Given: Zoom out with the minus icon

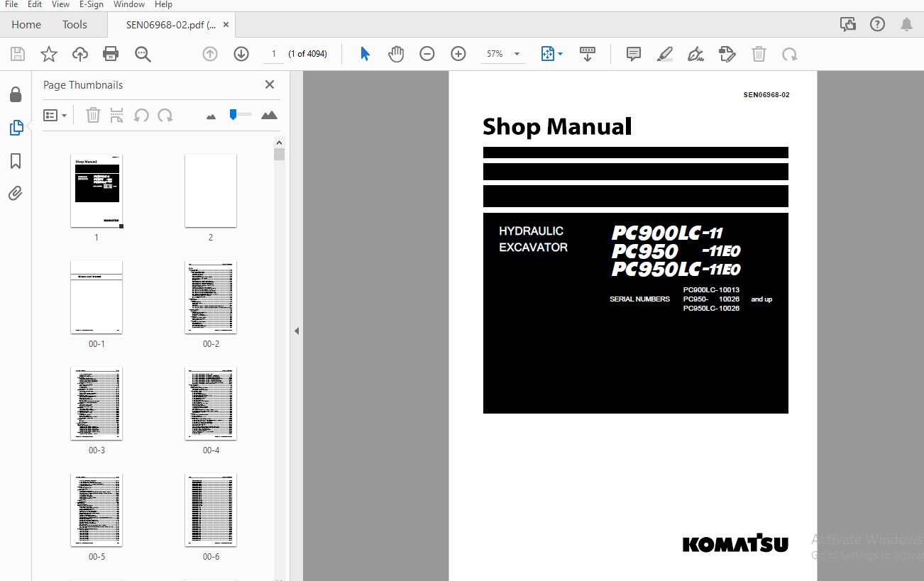Looking at the screenshot, I should [x=427, y=54].
